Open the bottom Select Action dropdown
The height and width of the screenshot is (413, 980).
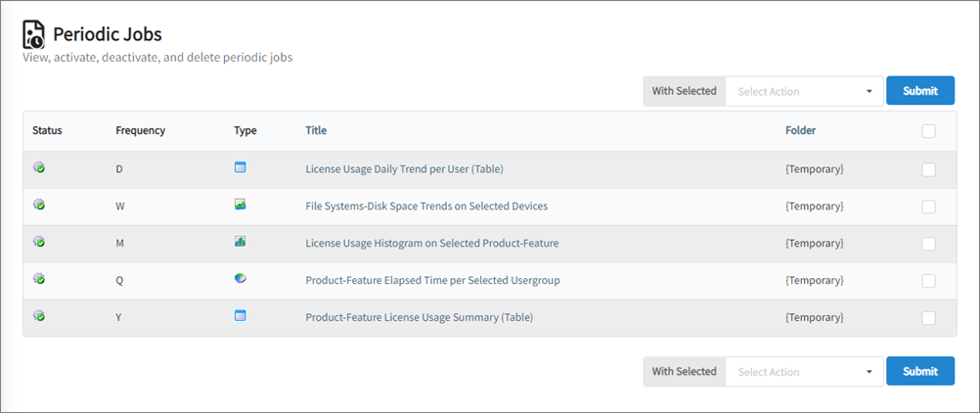804,372
